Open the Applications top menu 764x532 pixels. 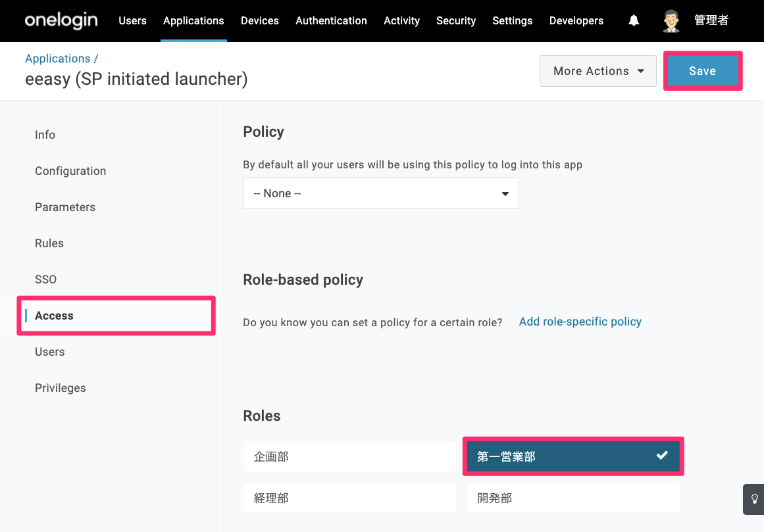click(x=193, y=21)
